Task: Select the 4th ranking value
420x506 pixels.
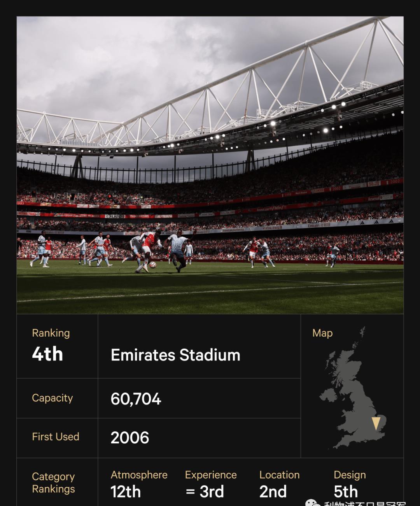Action: [47, 354]
